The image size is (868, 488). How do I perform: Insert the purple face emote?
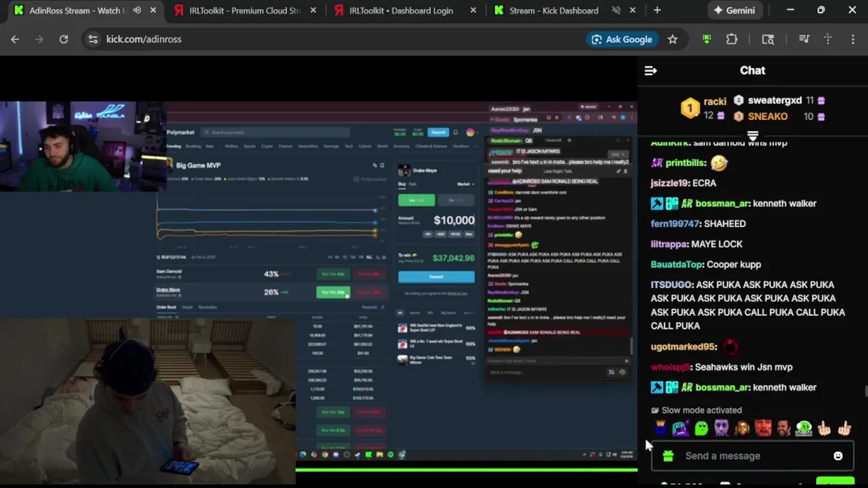point(722,428)
